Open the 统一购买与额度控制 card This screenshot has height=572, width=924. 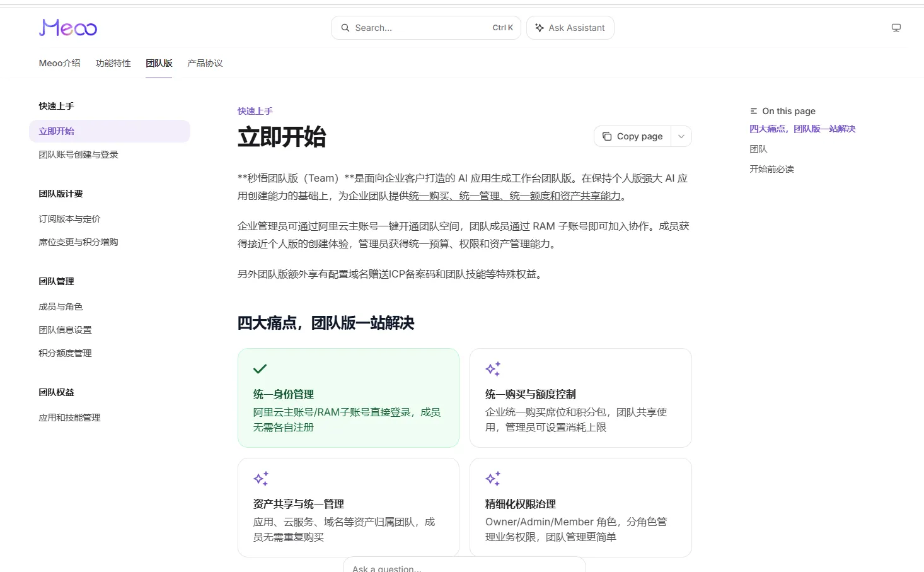point(580,398)
